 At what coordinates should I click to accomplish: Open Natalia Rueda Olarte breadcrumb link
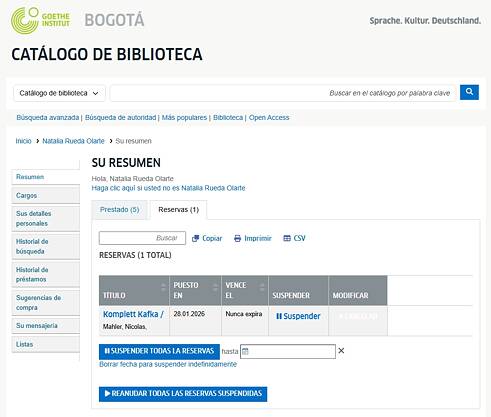(73, 141)
